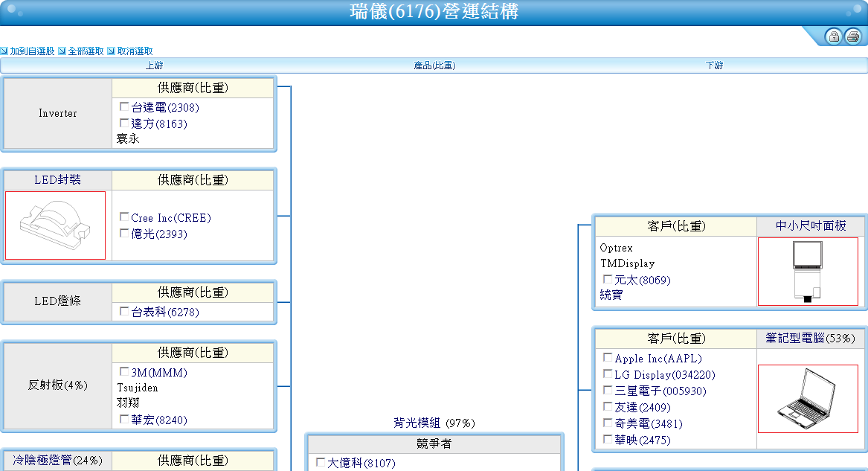Click the Optrex customer text
Image resolution: width=868 pixels, height=471 pixels.
(x=616, y=247)
